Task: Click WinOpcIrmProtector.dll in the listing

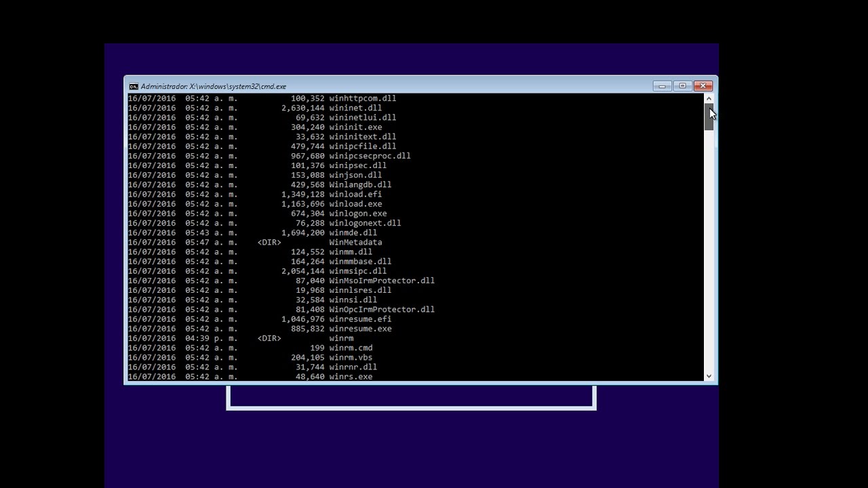Action: (x=382, y=309)
